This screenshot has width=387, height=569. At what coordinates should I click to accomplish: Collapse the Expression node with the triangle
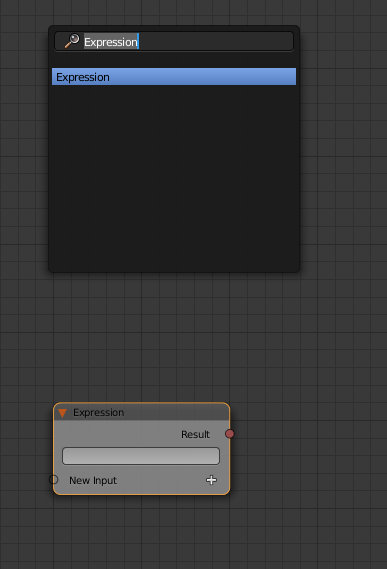coord(62,413)
